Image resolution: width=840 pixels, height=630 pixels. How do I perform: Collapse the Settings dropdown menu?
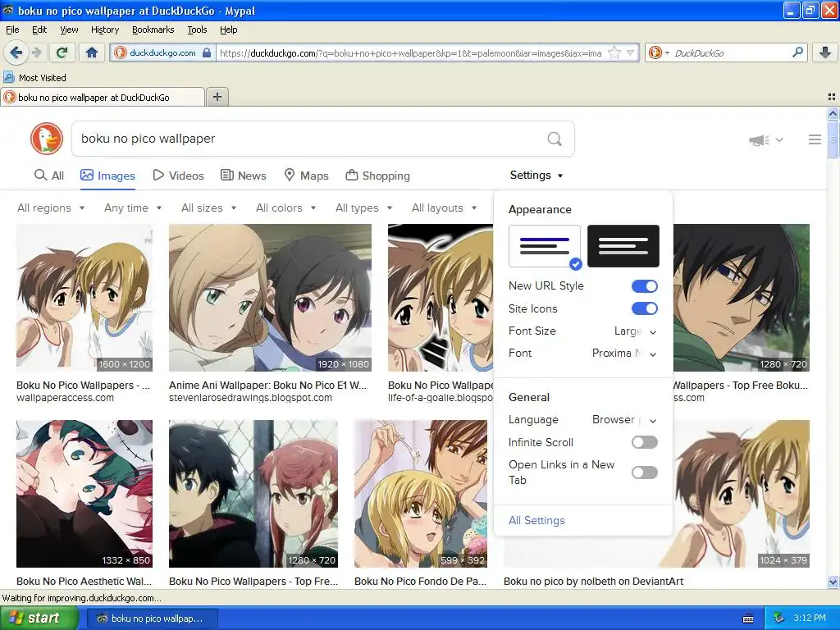click(536, 176)
